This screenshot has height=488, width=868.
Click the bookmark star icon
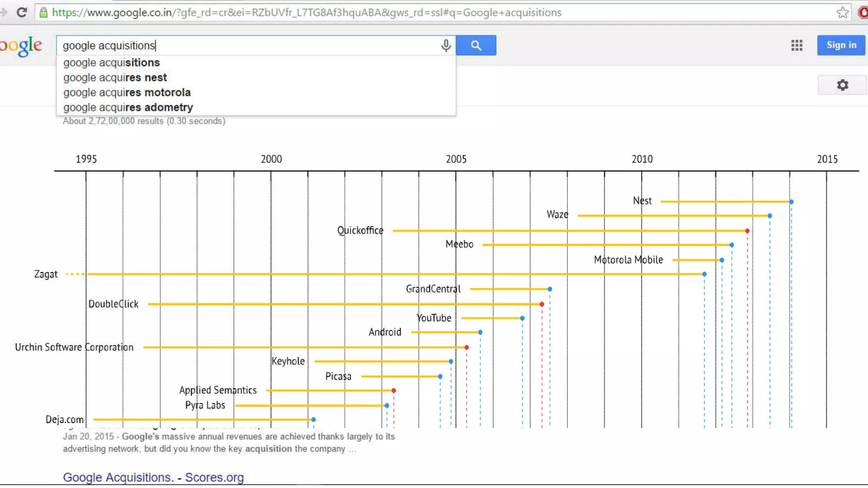843,12
